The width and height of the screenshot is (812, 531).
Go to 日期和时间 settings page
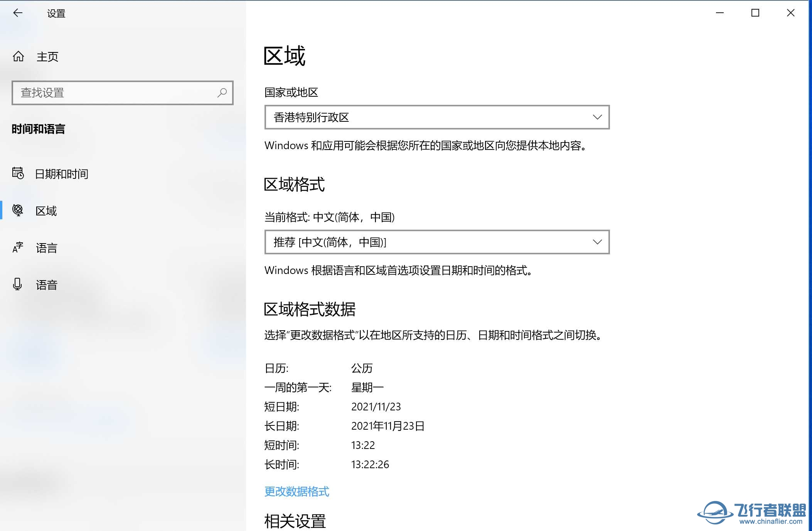[x=62, y=174]
